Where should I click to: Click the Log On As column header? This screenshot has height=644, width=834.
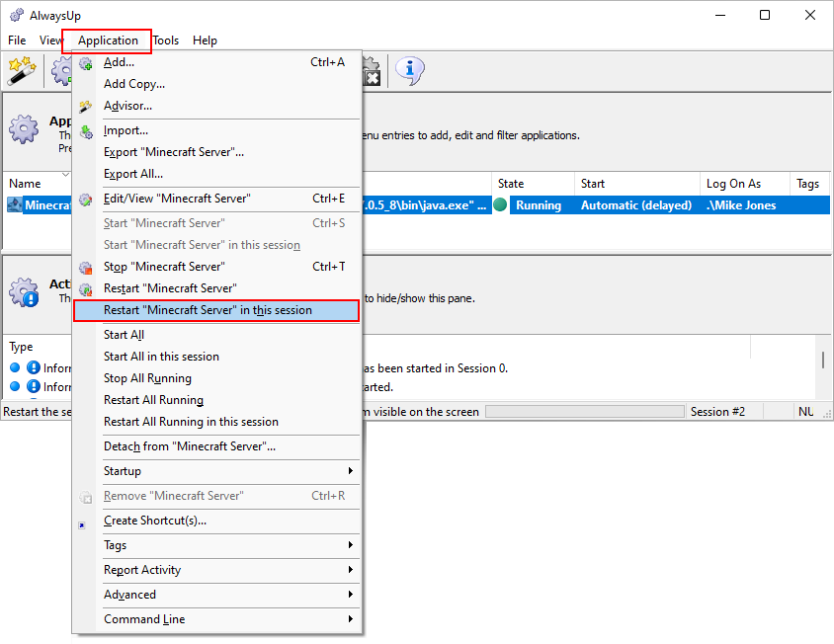745,184
